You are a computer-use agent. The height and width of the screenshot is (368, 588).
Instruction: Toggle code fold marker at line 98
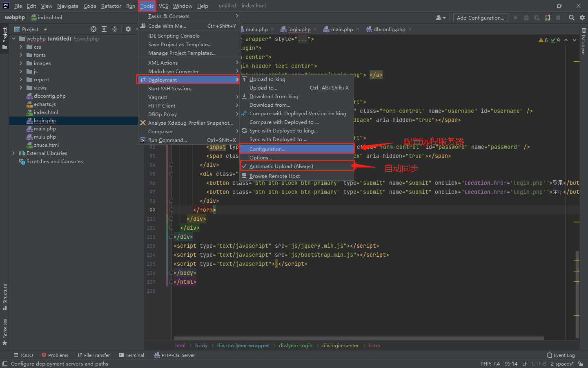click(x=171, y=201)
